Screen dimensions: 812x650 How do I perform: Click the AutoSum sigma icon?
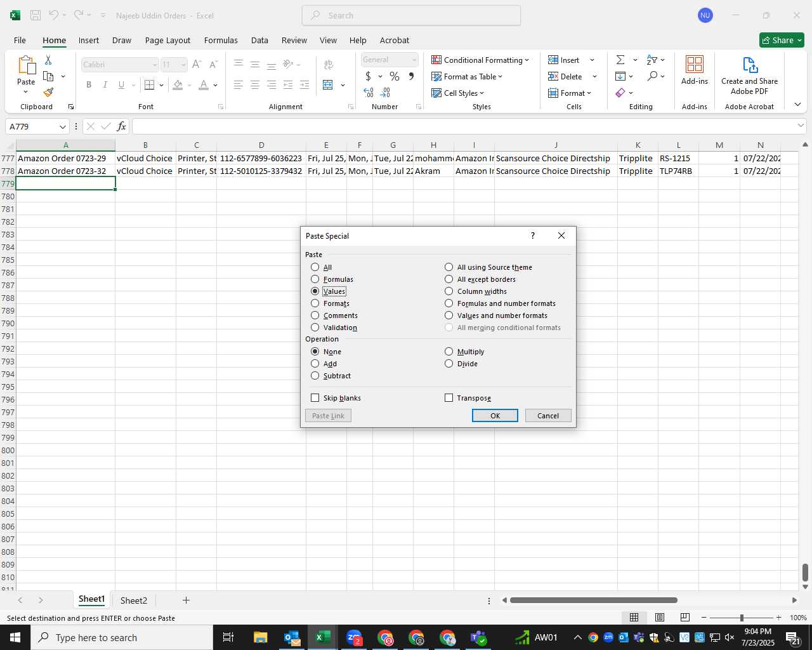[x=620, y=60]
